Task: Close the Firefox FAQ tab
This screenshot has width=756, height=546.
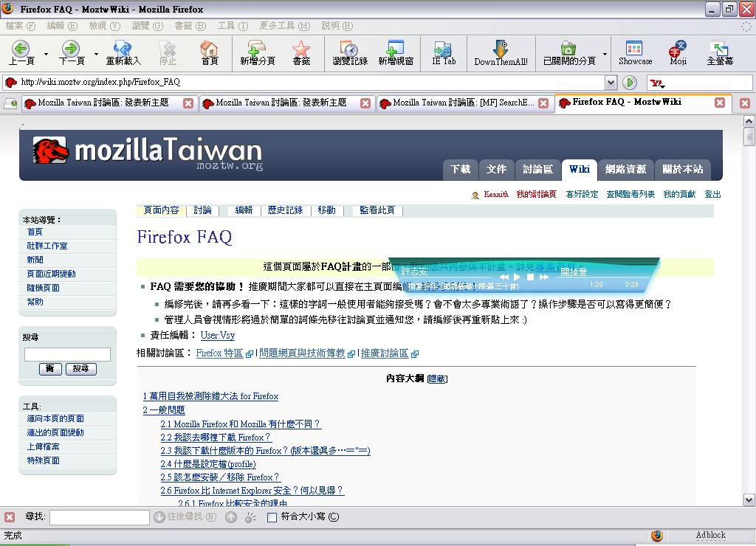Action: tap(720, 102)
